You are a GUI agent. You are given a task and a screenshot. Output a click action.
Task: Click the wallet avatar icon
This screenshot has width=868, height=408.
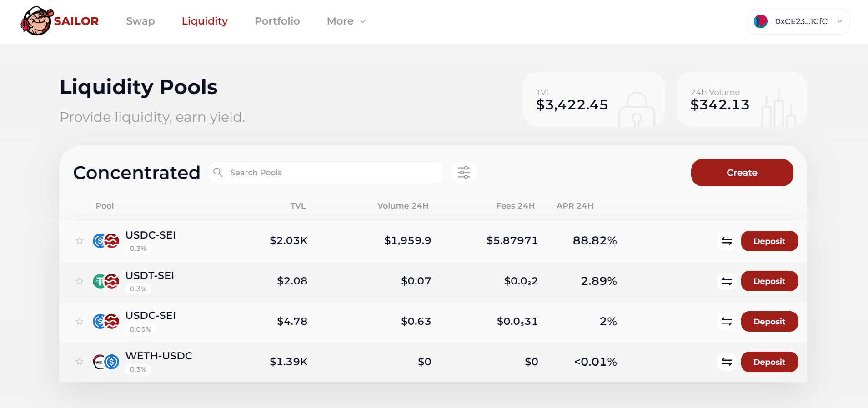pos(761,21)
